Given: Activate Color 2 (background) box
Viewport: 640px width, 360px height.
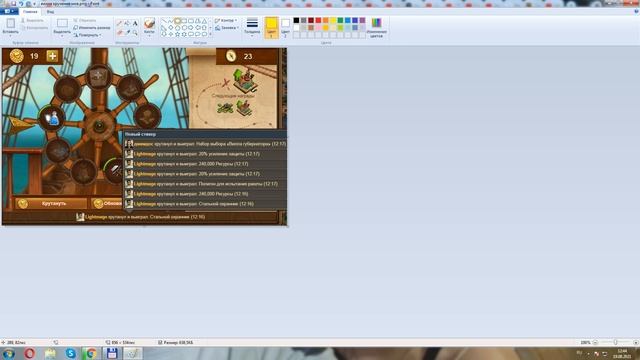Looking at the screenshot, I should coord(285,28).
